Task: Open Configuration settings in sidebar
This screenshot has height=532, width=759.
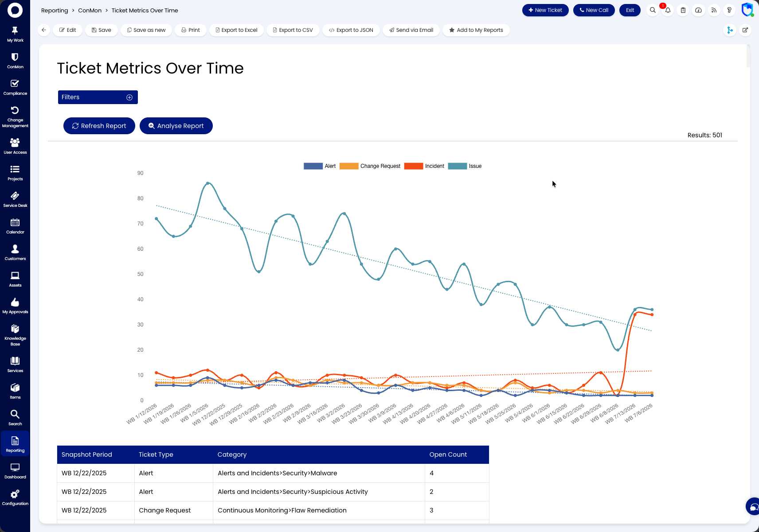Action: 15,497
